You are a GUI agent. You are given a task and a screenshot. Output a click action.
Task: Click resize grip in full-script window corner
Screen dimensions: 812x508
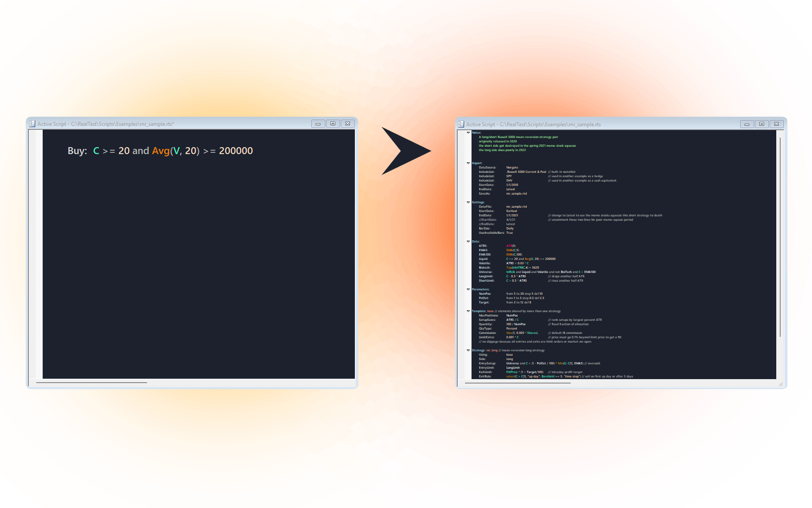click(781, 384)
